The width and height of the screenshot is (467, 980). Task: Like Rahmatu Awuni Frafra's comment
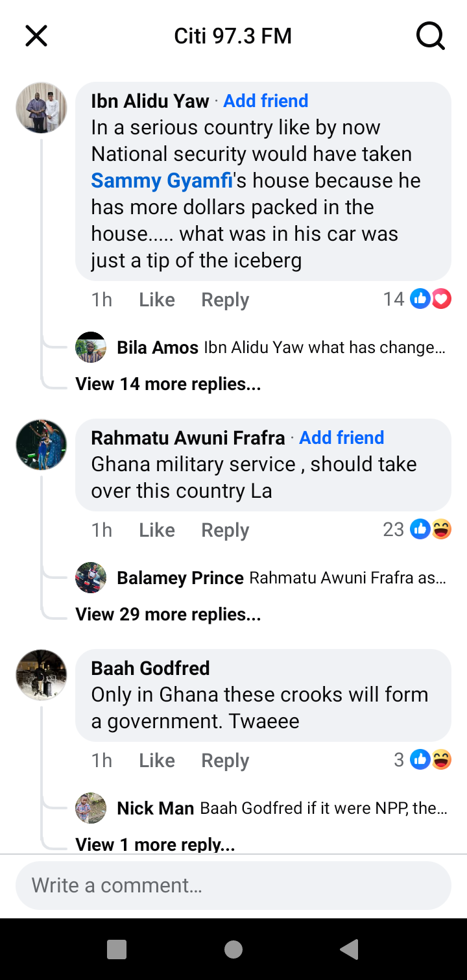(157, 530)
